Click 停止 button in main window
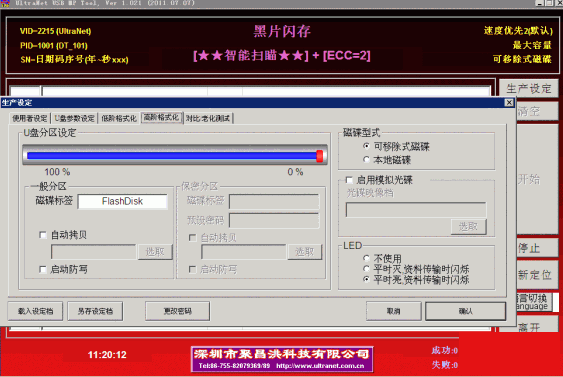Screen dimensions: 563x377 537,248
